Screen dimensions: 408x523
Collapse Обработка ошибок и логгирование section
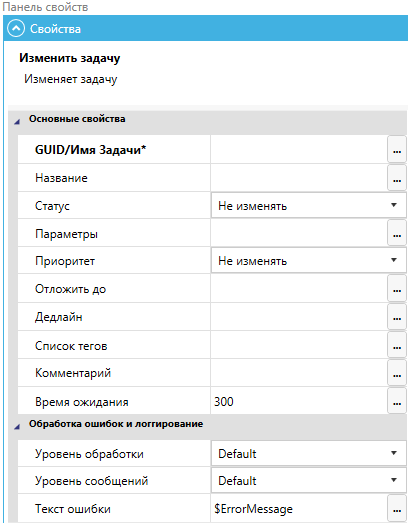17,426
